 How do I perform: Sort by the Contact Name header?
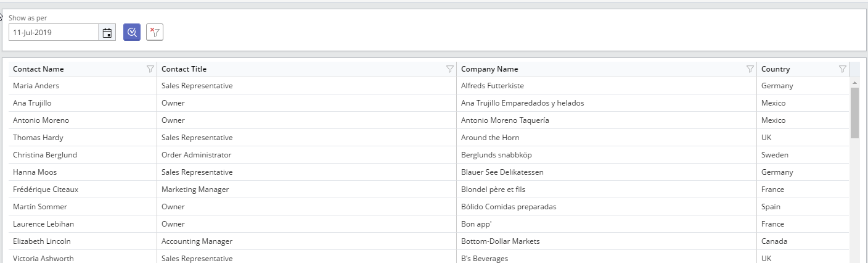pyautogui.click(x=38, y=69)
